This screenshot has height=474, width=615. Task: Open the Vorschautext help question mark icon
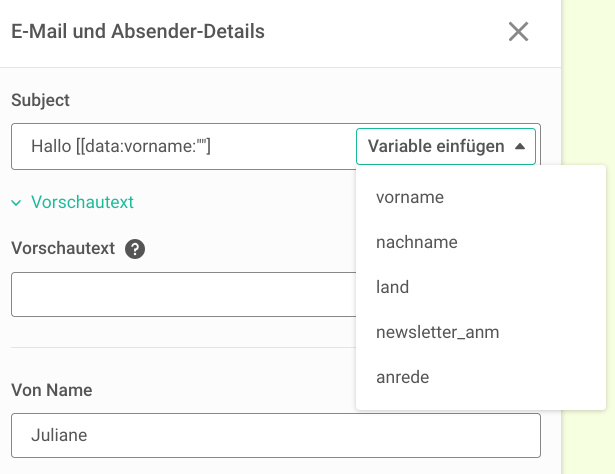(136, 249)
